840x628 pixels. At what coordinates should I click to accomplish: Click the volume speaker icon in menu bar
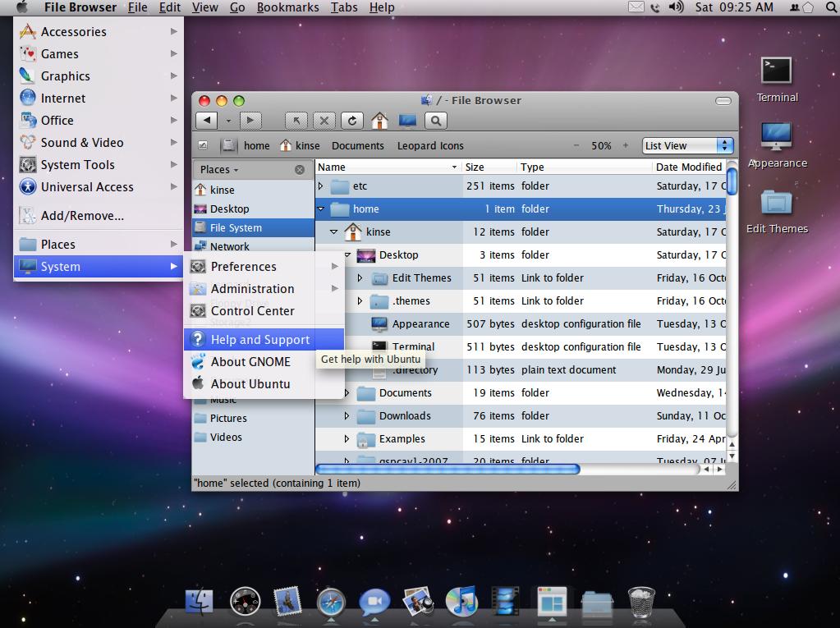click(677, 7)
